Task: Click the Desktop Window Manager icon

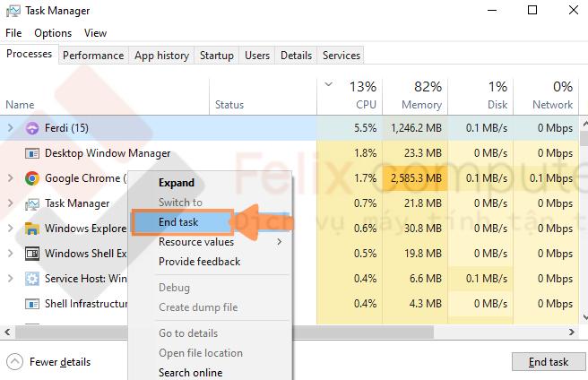Action: [31, 153]
